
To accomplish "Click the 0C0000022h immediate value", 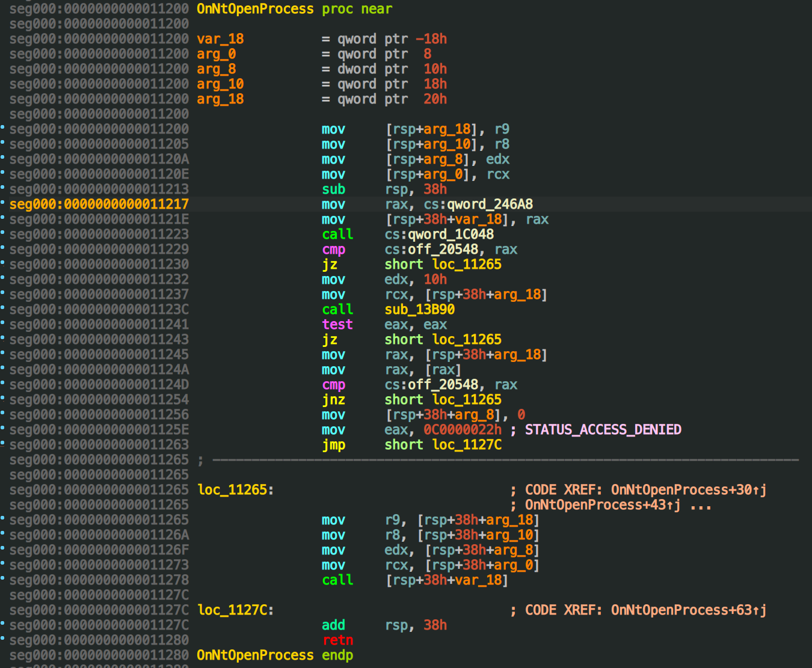I will [x=462, y=430].
